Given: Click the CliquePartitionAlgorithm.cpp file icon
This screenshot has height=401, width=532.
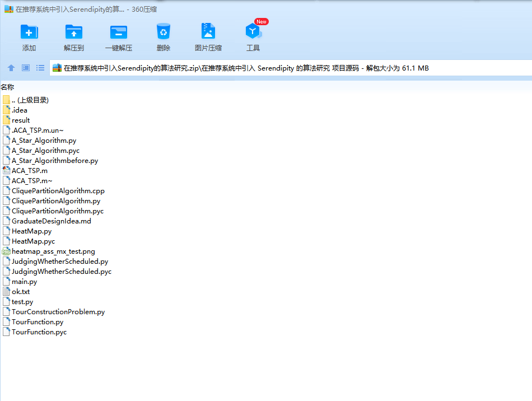Looking at the screenshot, I should (x=6, y=190).
